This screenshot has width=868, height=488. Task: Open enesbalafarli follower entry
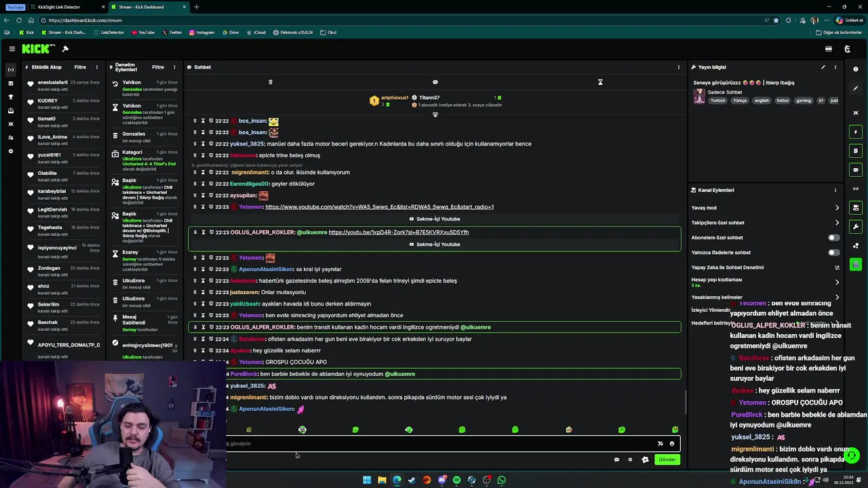[x=62, y=85]
